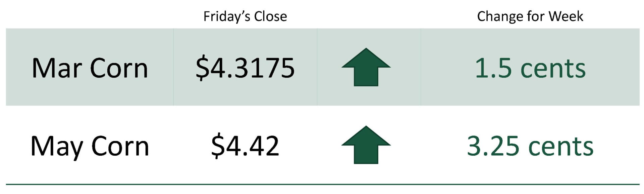
Task: Click the $4.3175 closing price
Action: [x=245, y=68]
